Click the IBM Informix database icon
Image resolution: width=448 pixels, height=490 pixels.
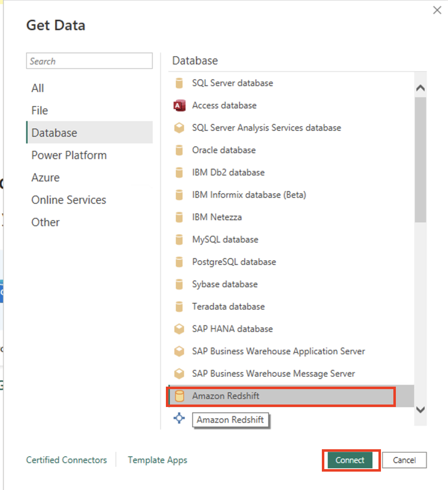pyautogui.click(x=179, y=195)
